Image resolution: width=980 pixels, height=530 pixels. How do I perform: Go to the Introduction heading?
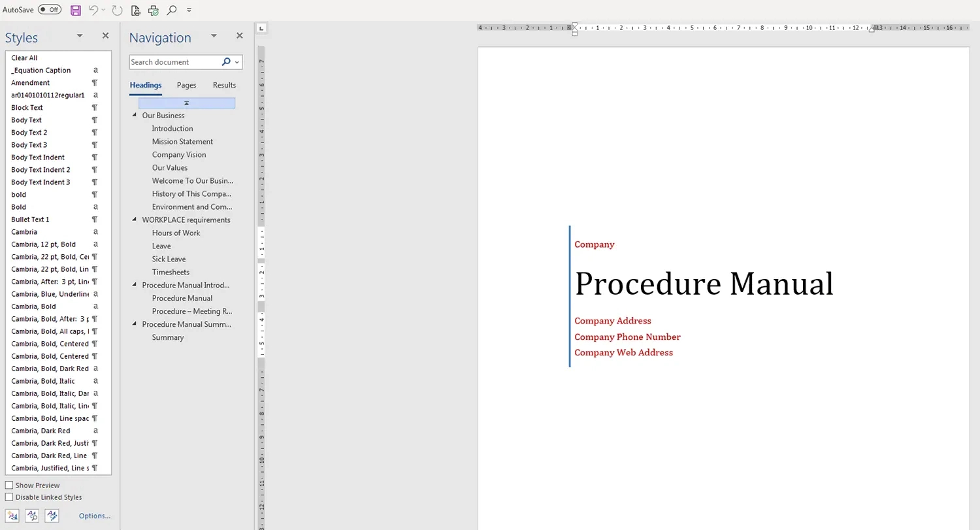click(x=172, y=129)
